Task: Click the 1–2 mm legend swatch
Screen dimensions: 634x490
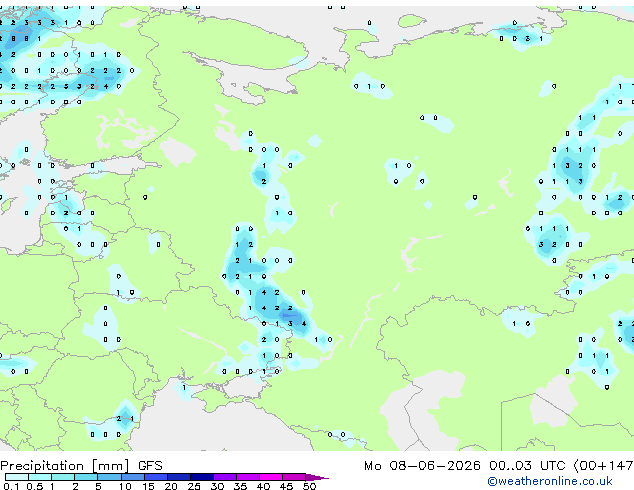Action: click(63, 477)
